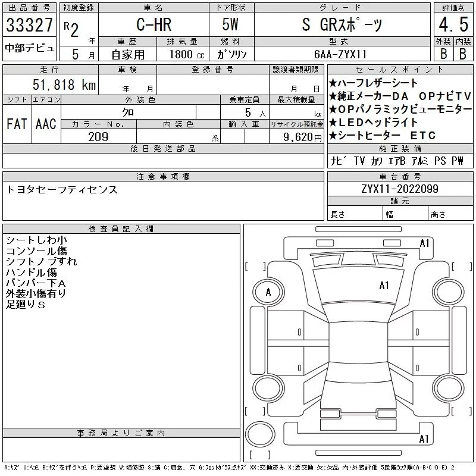Click the lot number 33327
476x476 pixels.
point(29,25)
